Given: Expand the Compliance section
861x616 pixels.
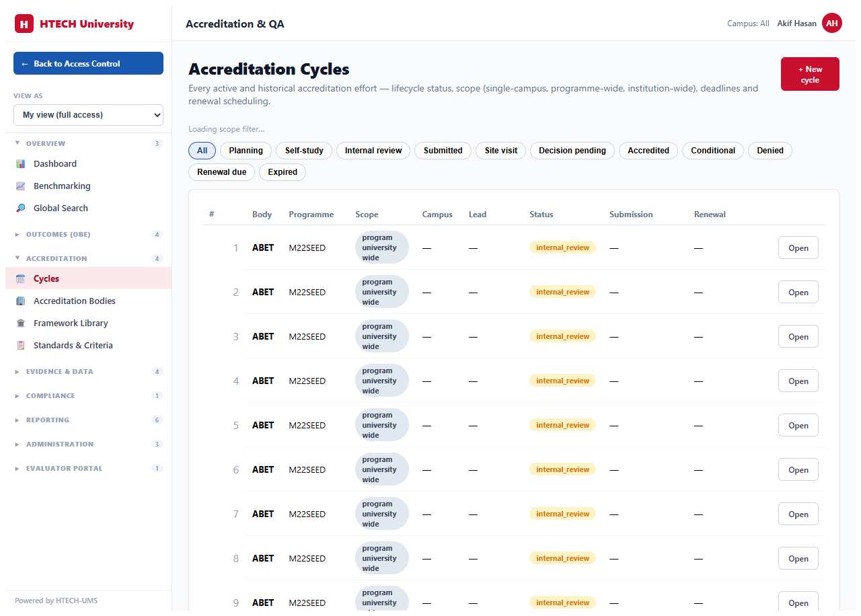Looking at the screenshot, I should coord(88,395).
